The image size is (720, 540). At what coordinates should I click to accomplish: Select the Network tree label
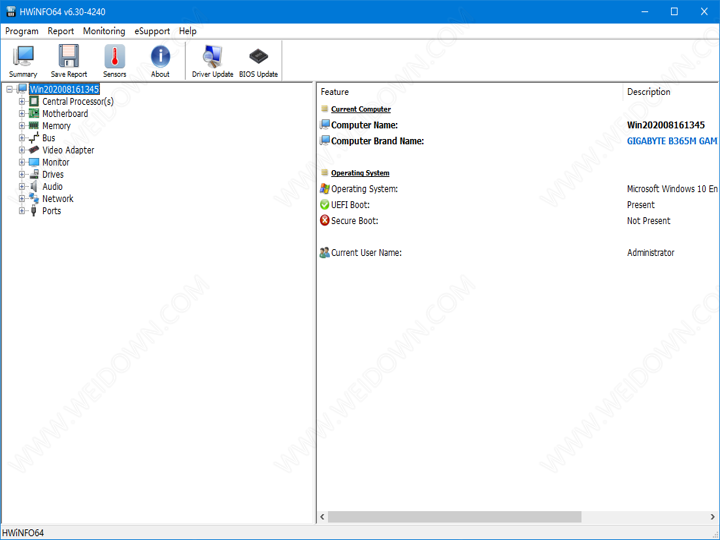(x=58, y=199)
